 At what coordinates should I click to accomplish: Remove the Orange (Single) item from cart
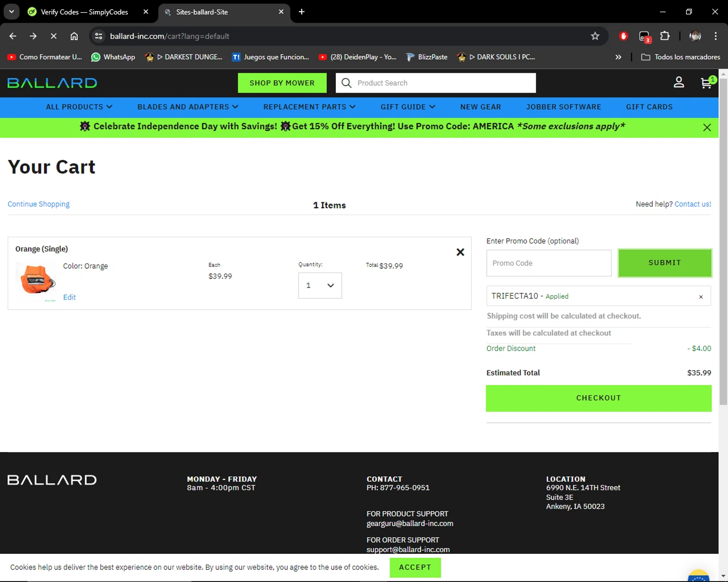click(460, 252)
